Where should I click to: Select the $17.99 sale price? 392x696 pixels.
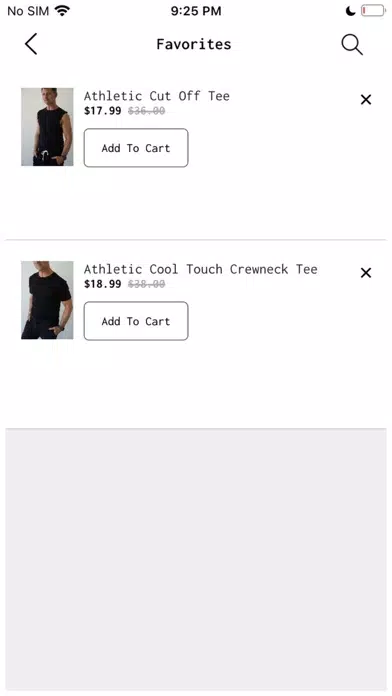103,111
